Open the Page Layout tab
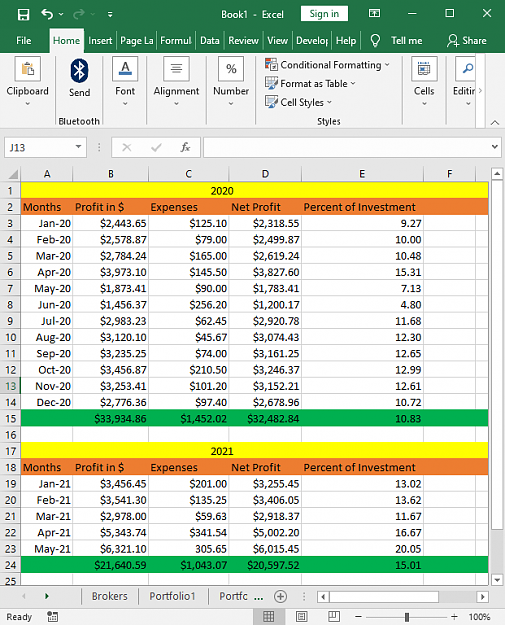This screenshot has width=505, height=625. pyautogui.click(x=137, y=41)
